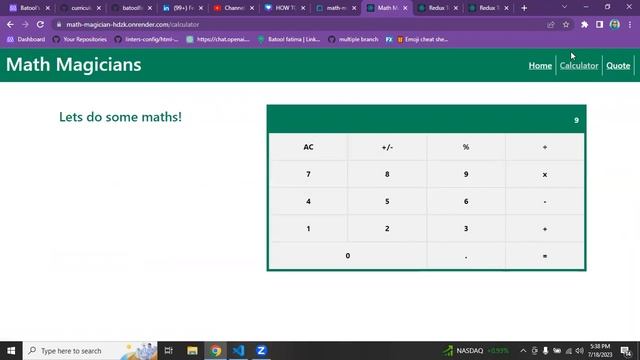Click the wide 0 key
The width and height of the screenshot is (640, 360).
click(x=348, y=256)
